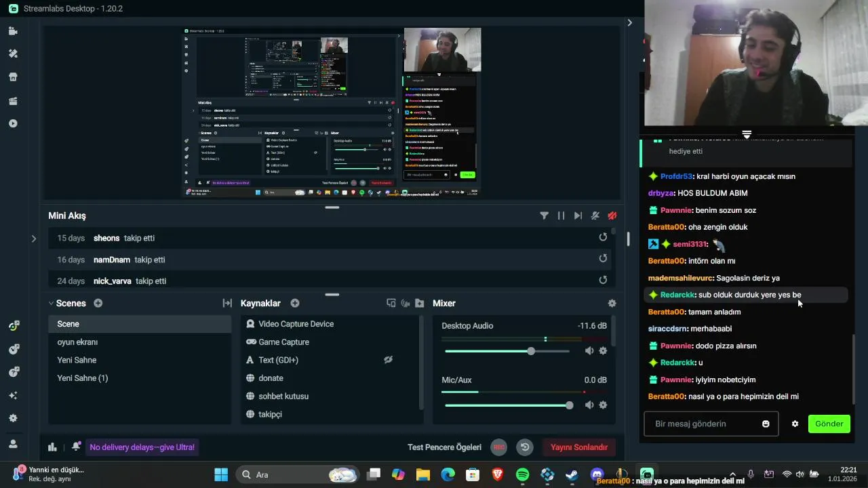Show the hidden Text (GDI+) source
Image resolution: width=868 pixels, height=488 pixels.
[389, 360]
